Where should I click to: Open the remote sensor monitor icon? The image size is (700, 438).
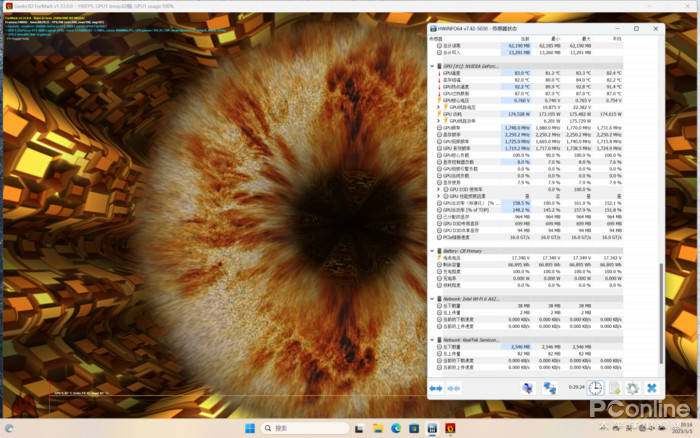[526, 388]
